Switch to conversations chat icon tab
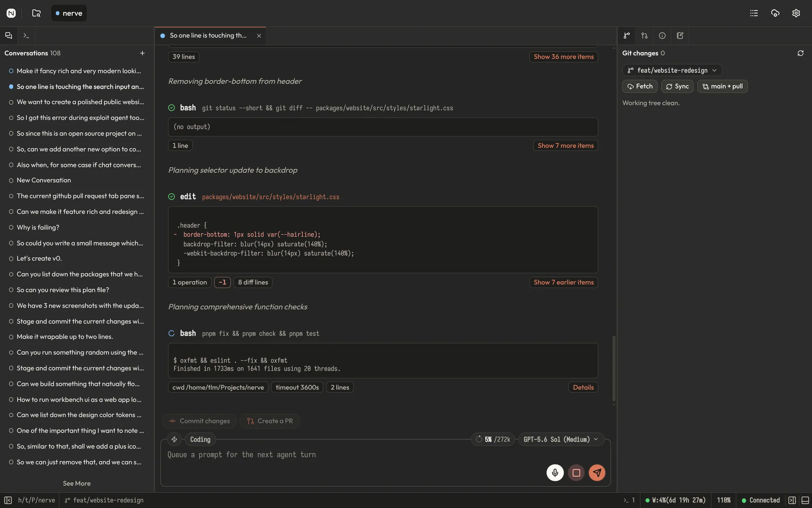The width and height of the screenshot is (812, 508). (x=9, y=35)
